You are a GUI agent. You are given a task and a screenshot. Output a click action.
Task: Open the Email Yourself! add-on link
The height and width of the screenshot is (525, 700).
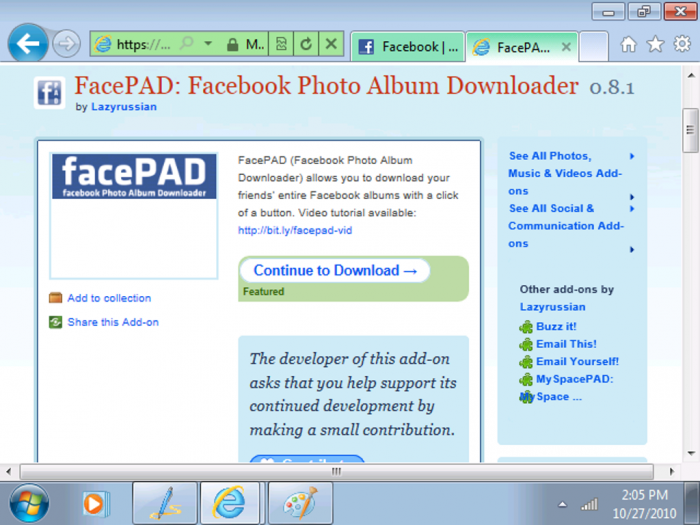(x=578, y=362)
